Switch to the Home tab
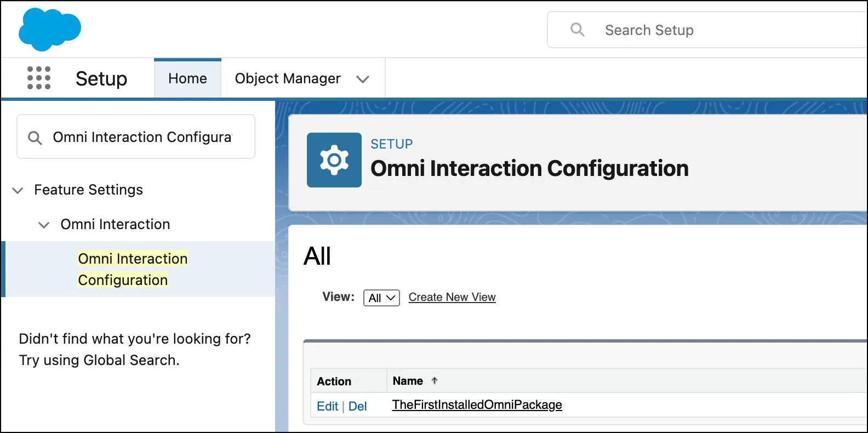The height and width of the screenshot is (433, 868). pyautogui.click(x=187, y=78)
